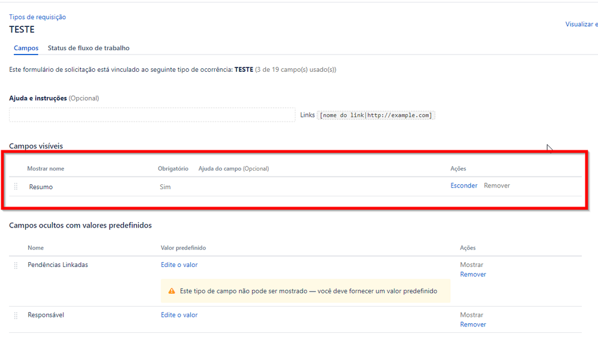The height and width of the screenshot is (364, 598).
Task: Click the Obrigatório column header
Action: 173,169
